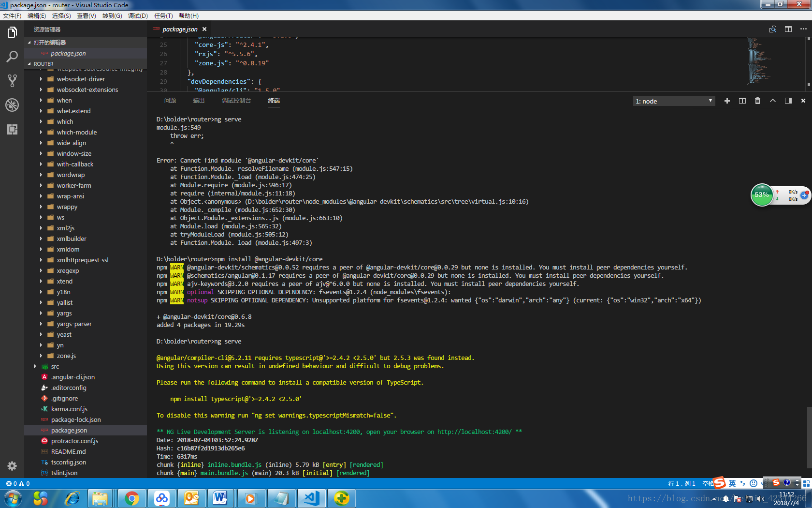812x508 pixels.
Task: Expand the which-module folder
Action: click(x=86, y=132)
